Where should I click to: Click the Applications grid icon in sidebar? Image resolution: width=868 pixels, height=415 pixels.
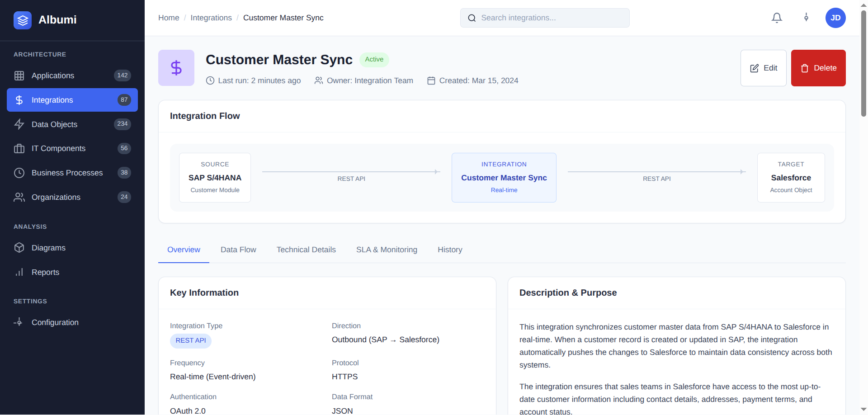pyautogui.click(x=19, y=75)
